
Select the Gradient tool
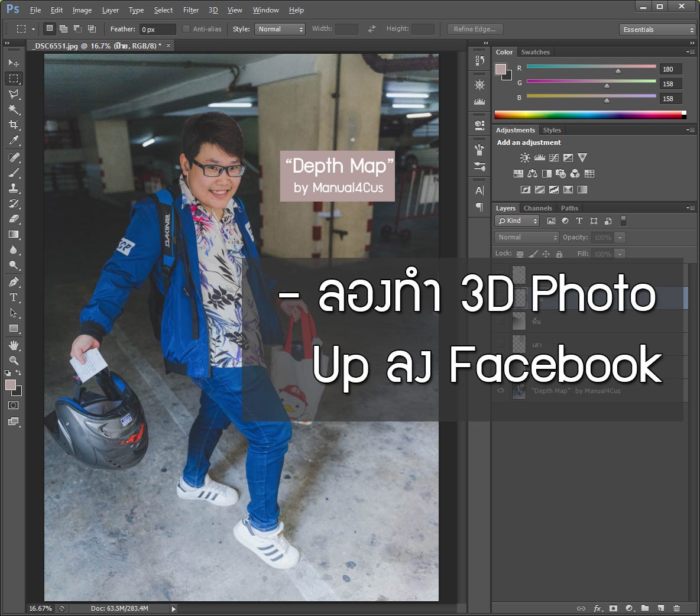14,234
